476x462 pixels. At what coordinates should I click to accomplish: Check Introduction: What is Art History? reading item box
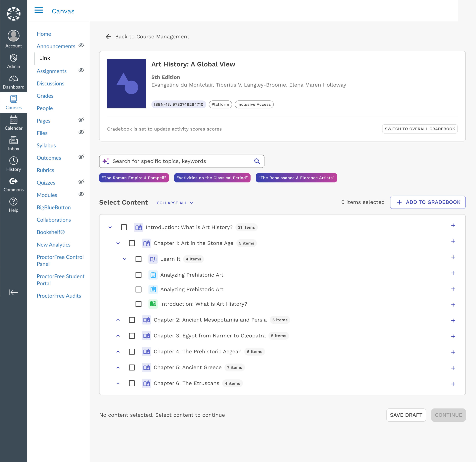pyautogui.click(x=138, y=304)
